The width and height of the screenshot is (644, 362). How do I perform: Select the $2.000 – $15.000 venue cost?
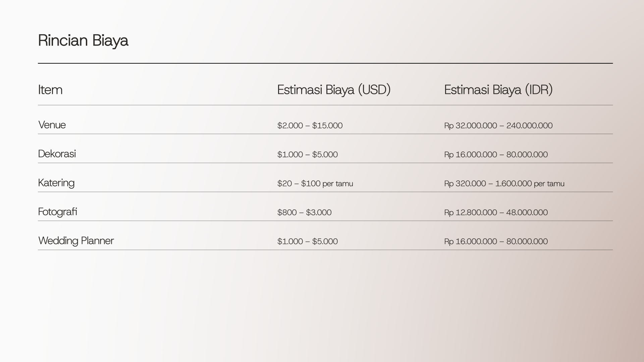point(310,126)
